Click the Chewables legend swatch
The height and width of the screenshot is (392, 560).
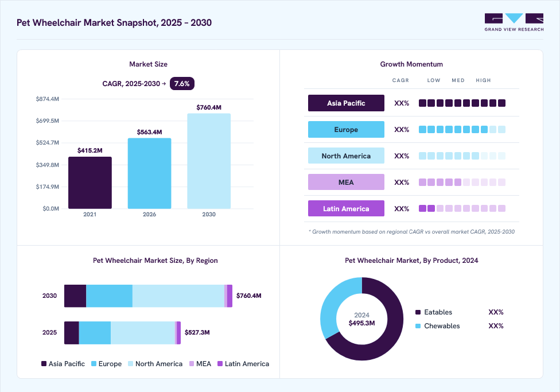point(418,326)
